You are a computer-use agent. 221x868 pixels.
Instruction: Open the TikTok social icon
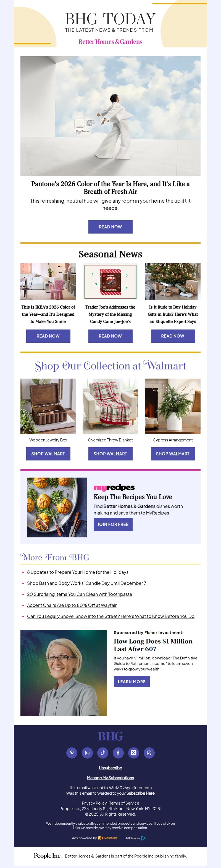click(102, 753)
